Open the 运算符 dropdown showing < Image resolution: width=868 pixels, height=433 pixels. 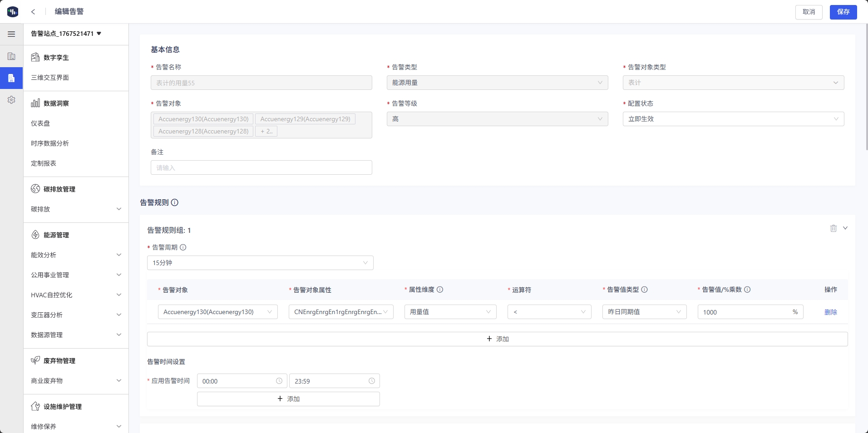click(549, 312)
